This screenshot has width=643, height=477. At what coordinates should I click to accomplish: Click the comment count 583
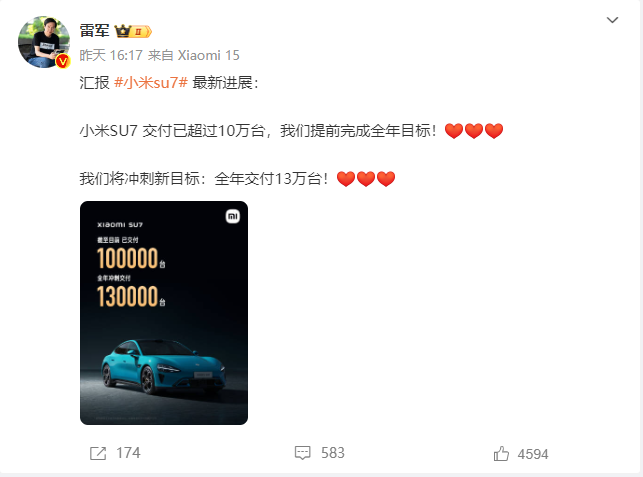(333, 453)
